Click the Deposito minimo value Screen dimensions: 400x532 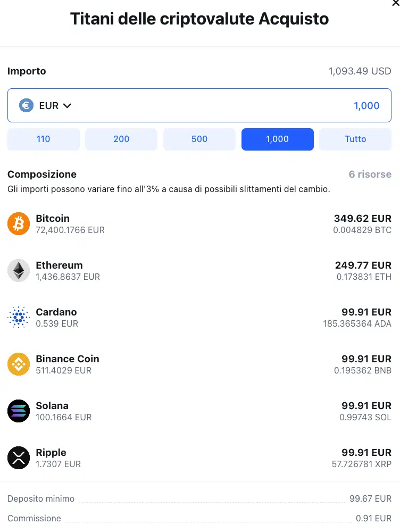point(370,498)
